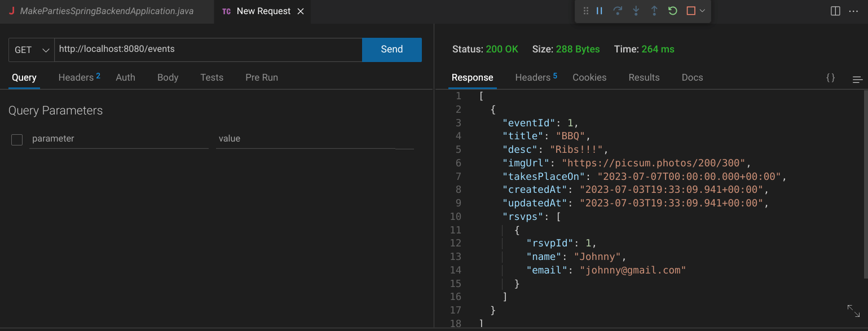
Task: Open the Docs tab
Action: (692, 77)
